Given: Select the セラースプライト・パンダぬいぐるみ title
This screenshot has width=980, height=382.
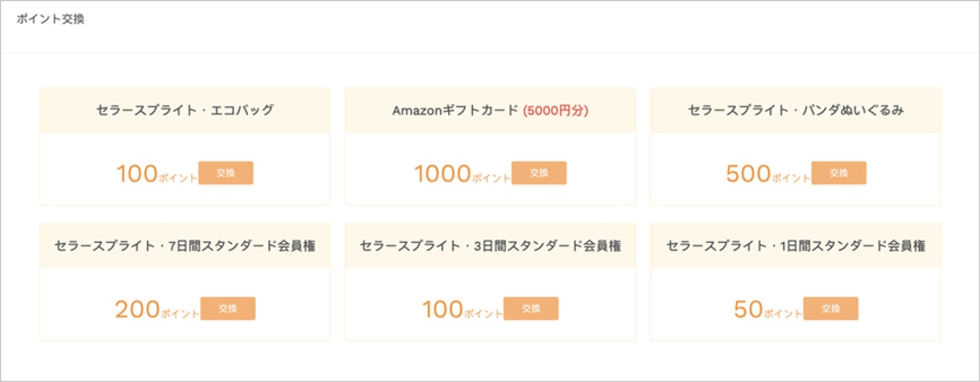Looking at the screenshot, I should tap(796, 110).
